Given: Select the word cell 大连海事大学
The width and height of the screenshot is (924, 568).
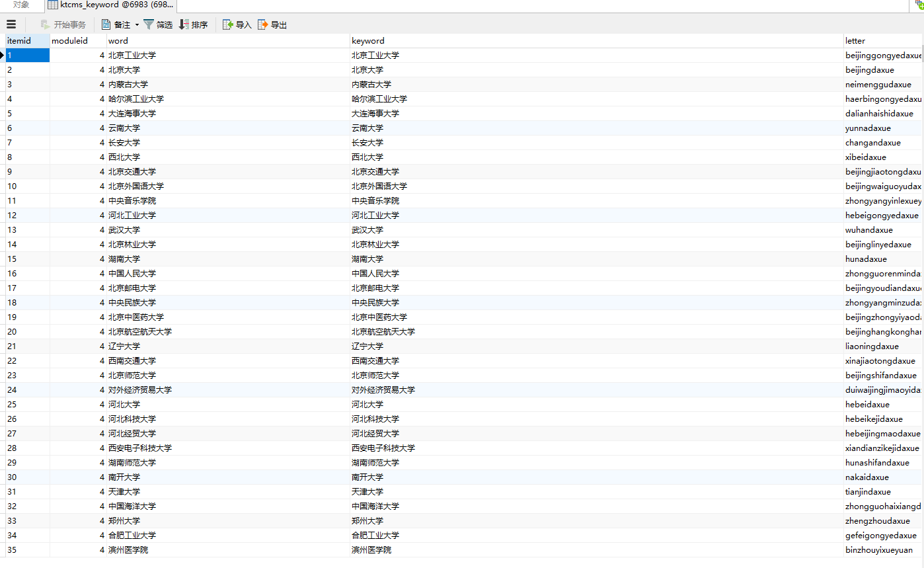Looking at the screenshot, I should tap(228, 114).
